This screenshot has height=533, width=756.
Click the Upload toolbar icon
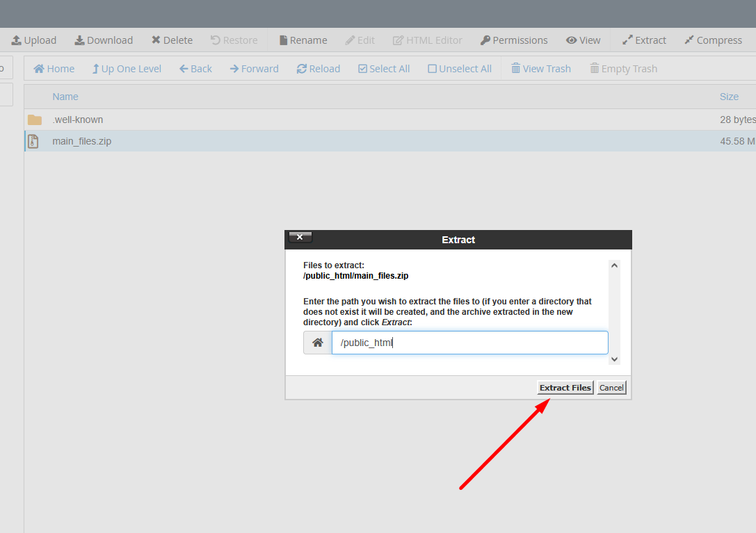click(x=17, y=40)
